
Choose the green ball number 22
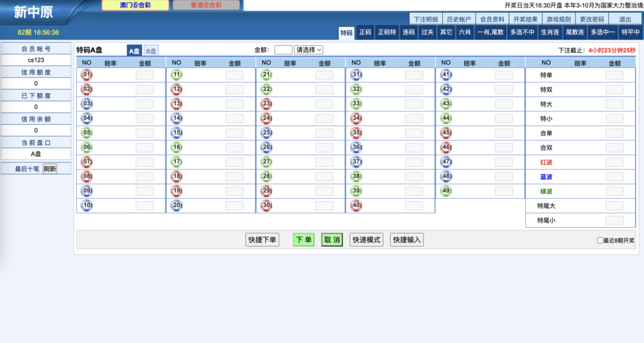tap(267, 89)
